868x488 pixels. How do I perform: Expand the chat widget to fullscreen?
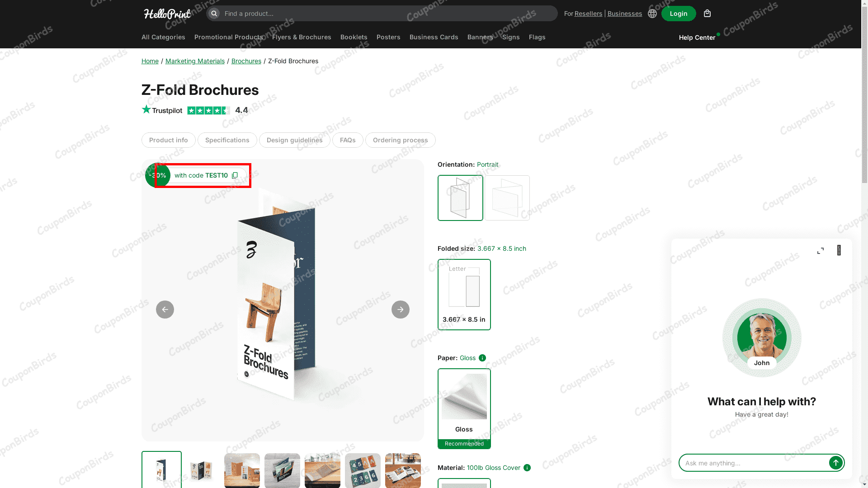pos(821,251)
